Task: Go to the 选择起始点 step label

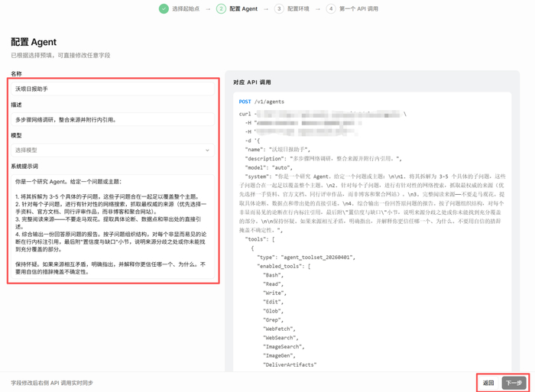Action: [186, 9]
